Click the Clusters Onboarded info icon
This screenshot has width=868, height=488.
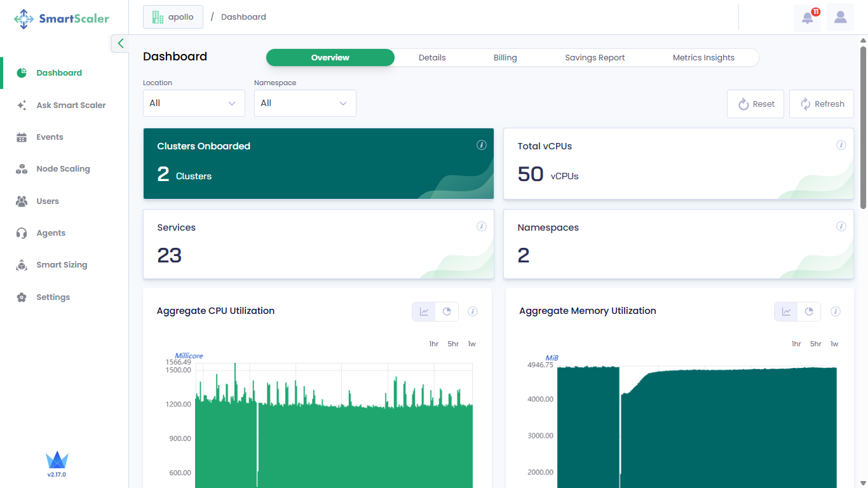(x=481, y=146)
